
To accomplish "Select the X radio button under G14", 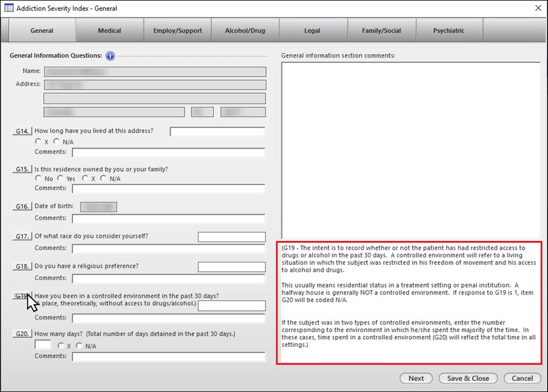I will coord(38,142).
